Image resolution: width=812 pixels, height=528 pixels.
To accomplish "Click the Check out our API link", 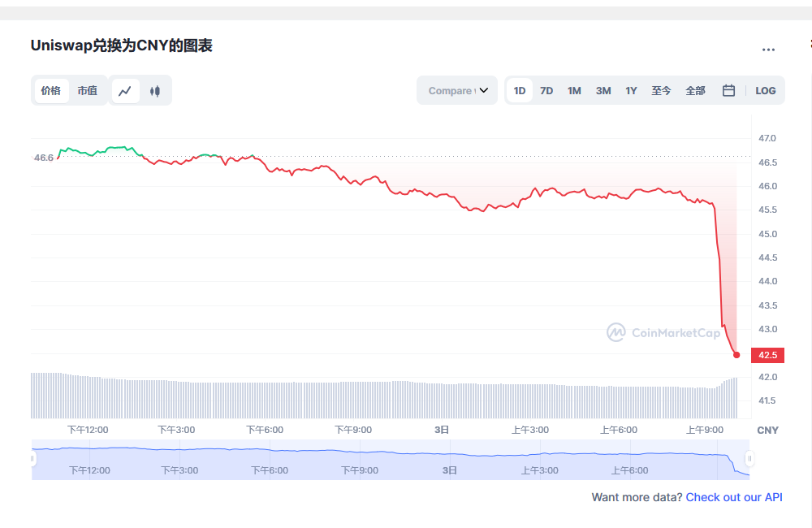I will tap(734, 497).
